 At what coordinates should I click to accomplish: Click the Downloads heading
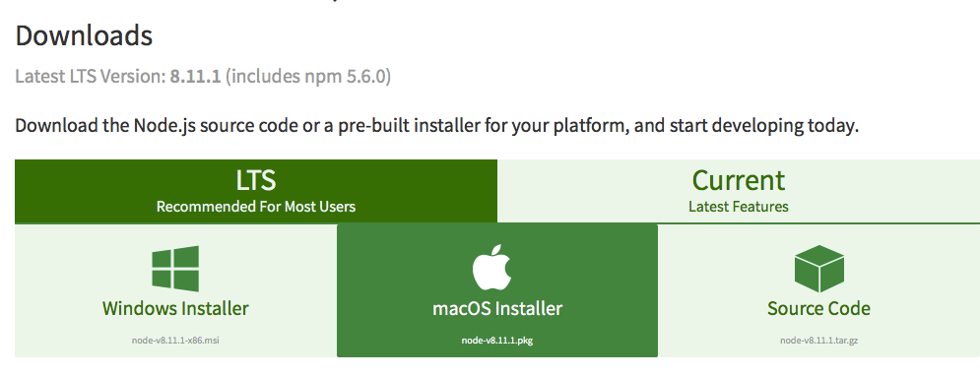(84, 35)
